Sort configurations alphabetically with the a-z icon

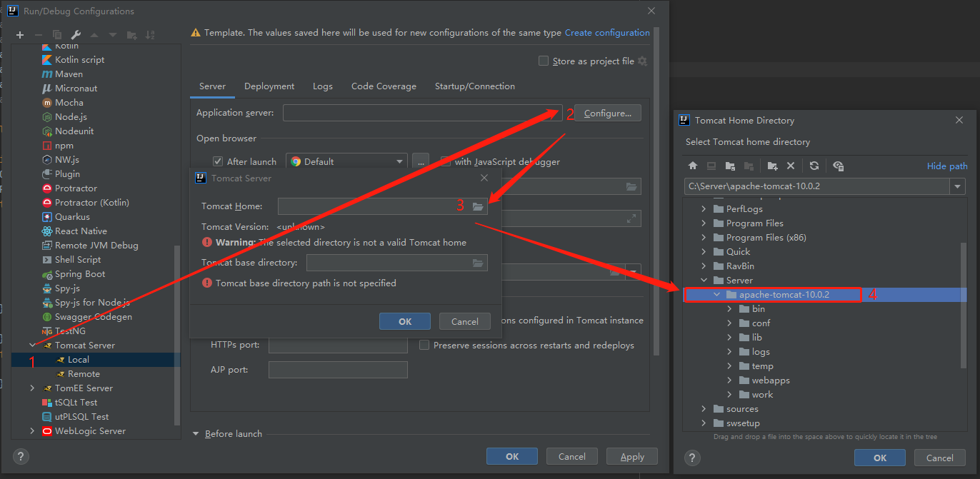(x=150, y=35)
